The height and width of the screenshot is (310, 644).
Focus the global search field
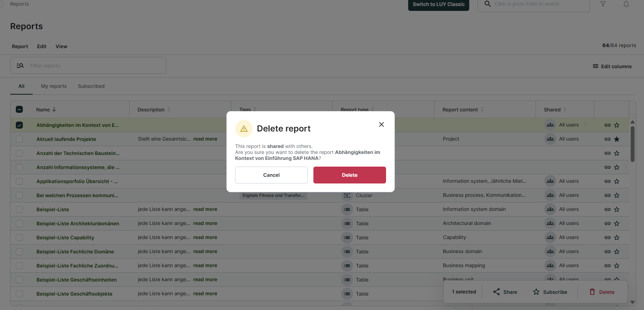tap(533, 5)
